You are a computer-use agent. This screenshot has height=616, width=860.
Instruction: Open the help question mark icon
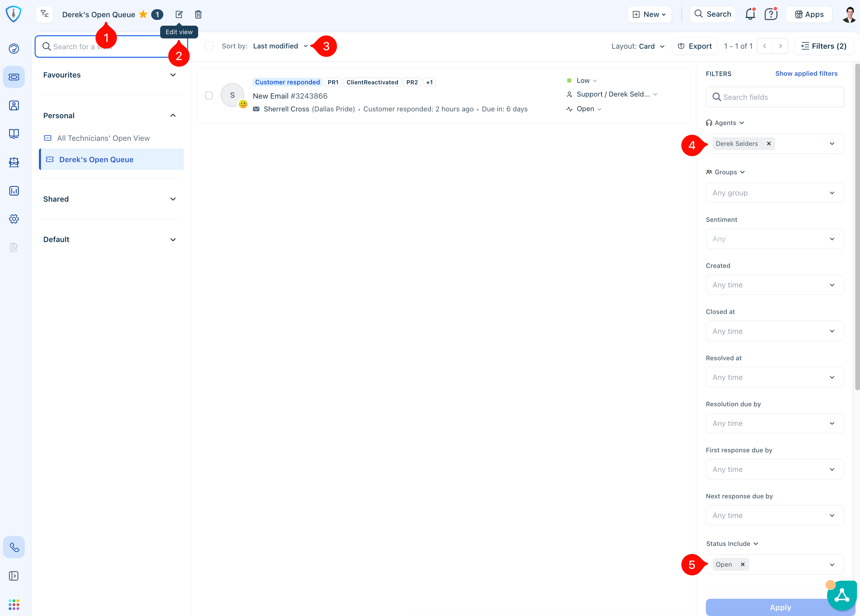tap(771, 15)
